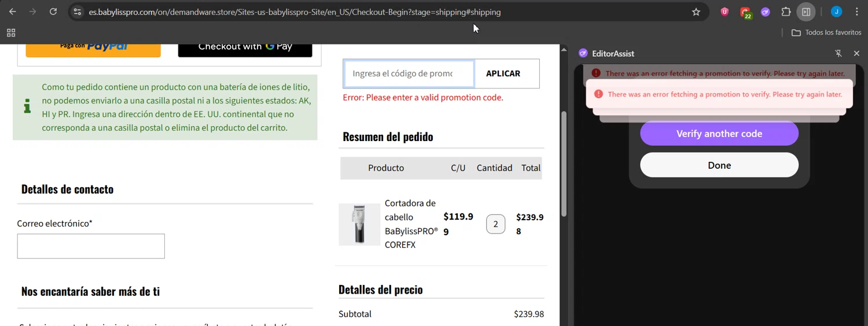Viewport: 868px width, 326px height.
Task: Click the Subtotal label in price details
Action: [355, 314]
